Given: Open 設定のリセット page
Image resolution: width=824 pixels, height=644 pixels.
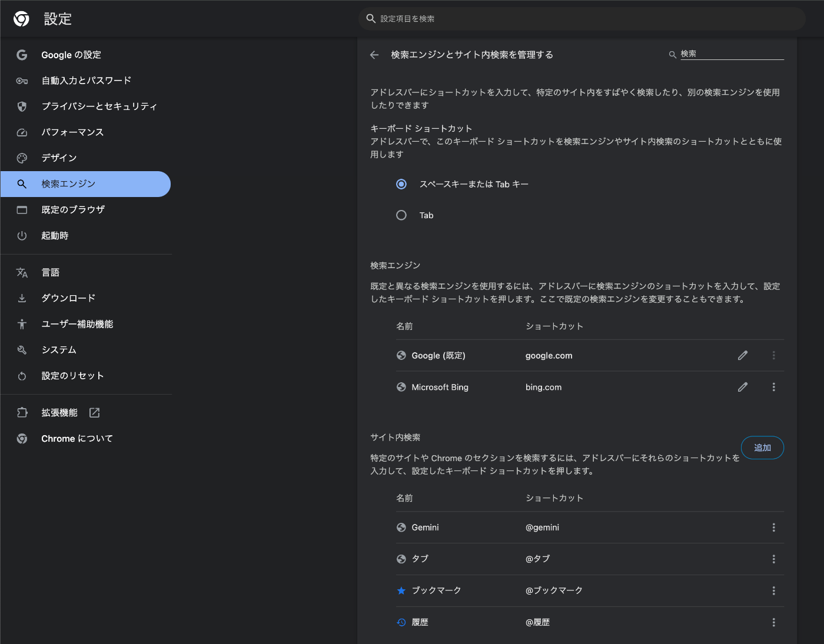Looking at the screenshot, I should (85, 376).
